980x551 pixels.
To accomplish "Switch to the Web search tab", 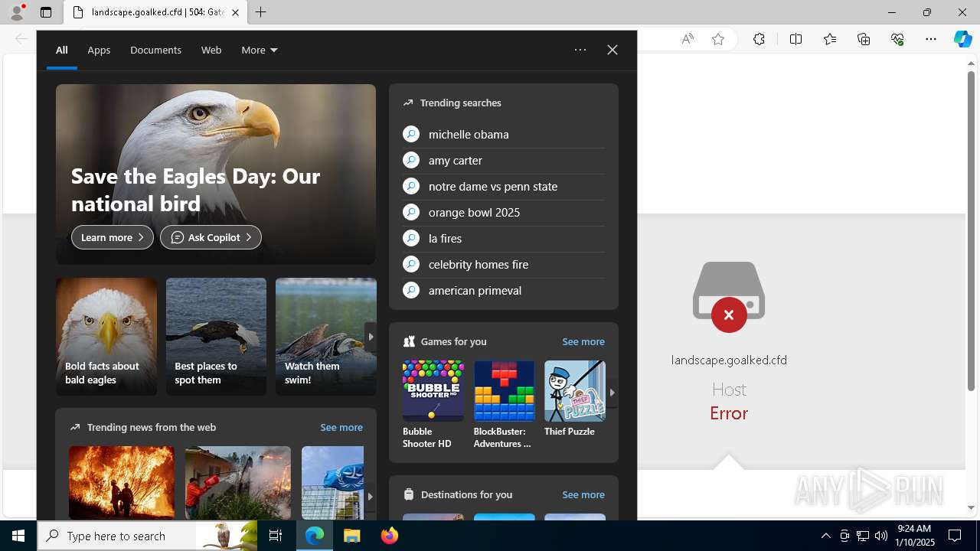I will [x=211, y=50].
